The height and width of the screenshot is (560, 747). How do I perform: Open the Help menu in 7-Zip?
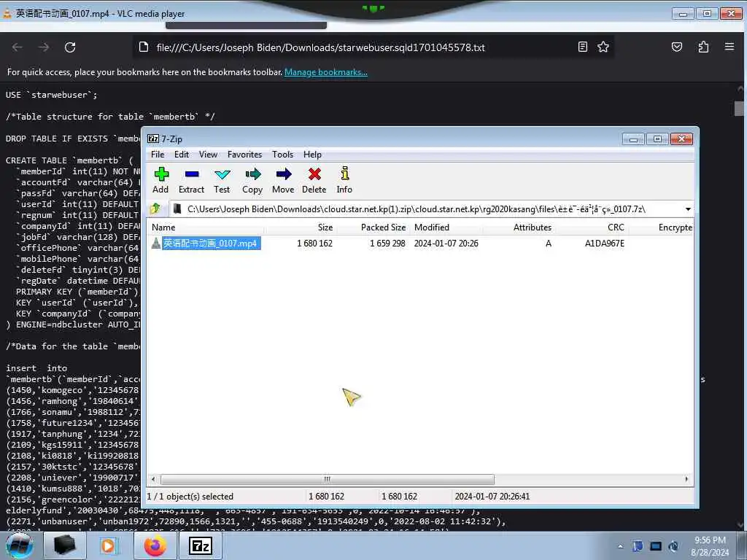pos(312,155)
